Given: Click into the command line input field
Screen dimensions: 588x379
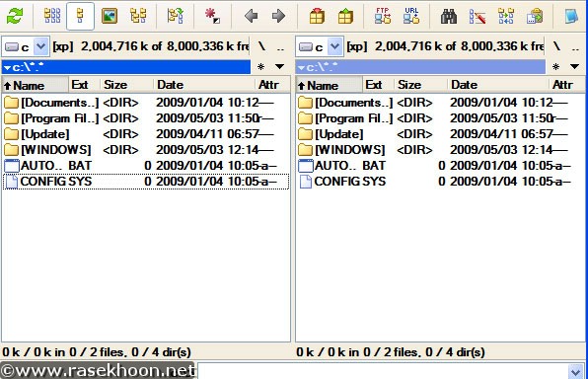Looking at the screenshot, I should point(383,371).
